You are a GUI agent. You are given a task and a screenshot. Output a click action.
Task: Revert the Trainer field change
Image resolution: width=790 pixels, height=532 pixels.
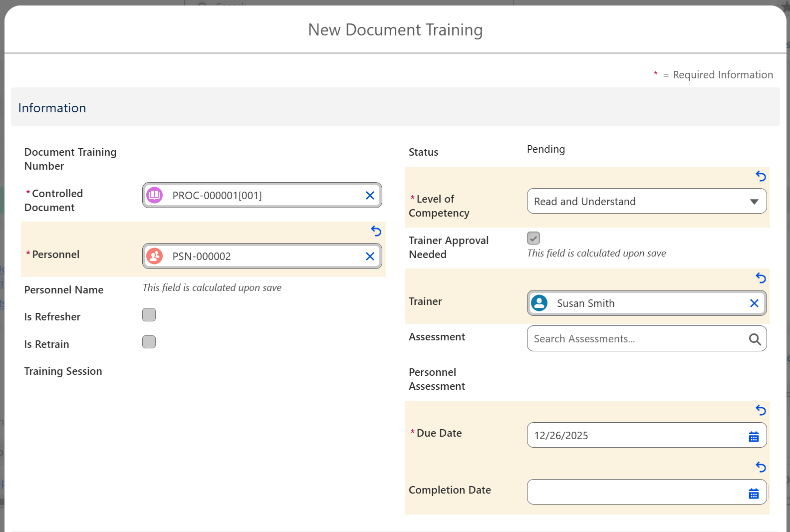(x=761, y=278)
